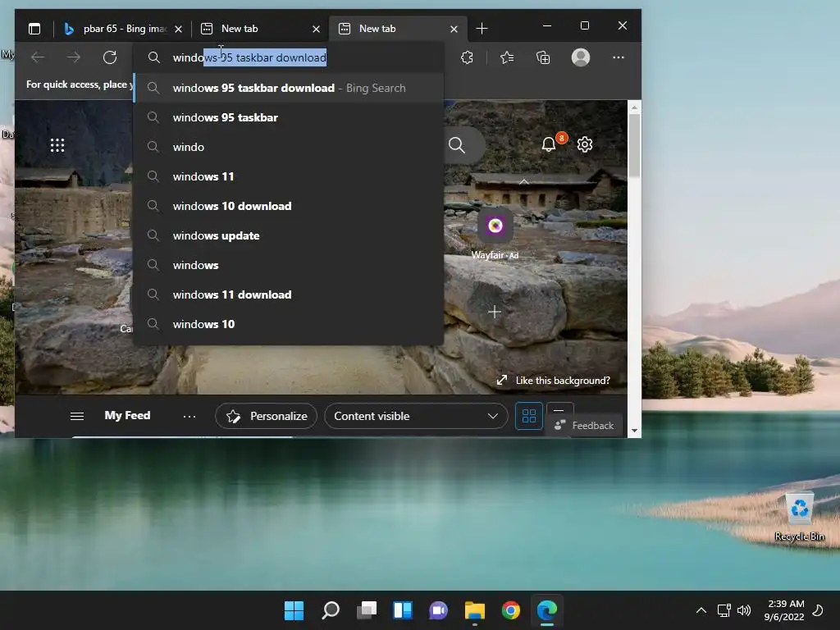The width and height of the screenshot is (840, 630).
Task: Open the Favorites star icon
Action: [x=507, y=57]
